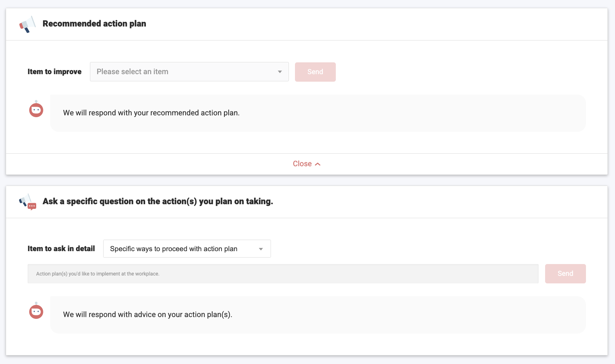
Task: Click megaphone icon beside Ask a specific question
Action: pos(25,201)
